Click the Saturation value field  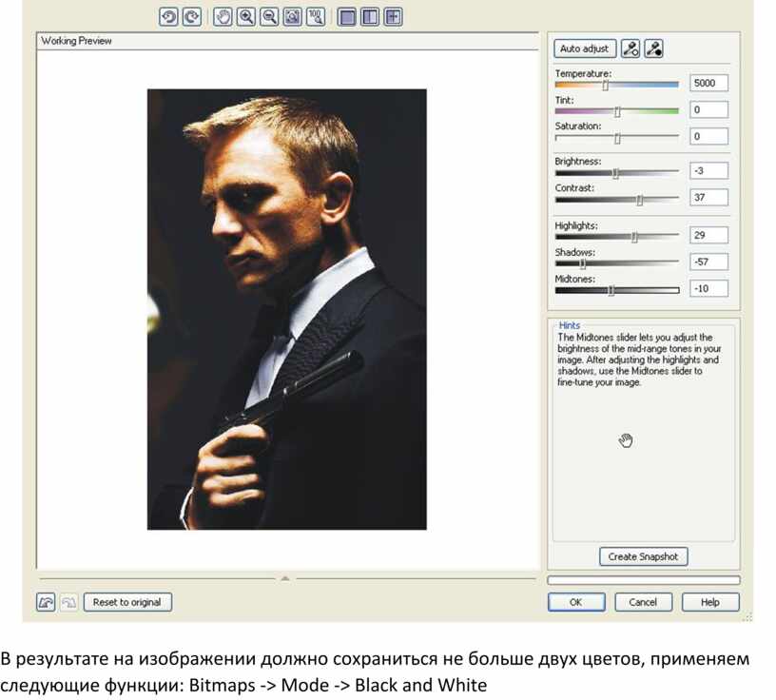pyautogui.click(x=709, y=136)
